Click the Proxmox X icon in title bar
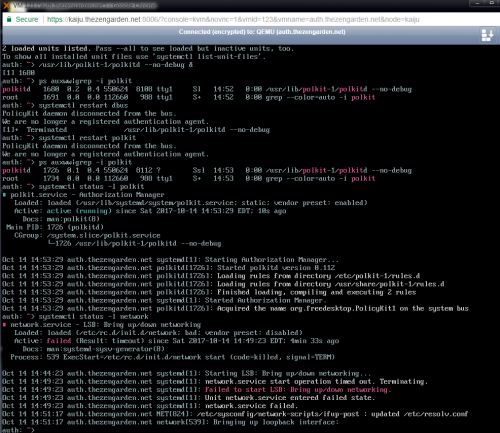 click(x=6, y=5)
